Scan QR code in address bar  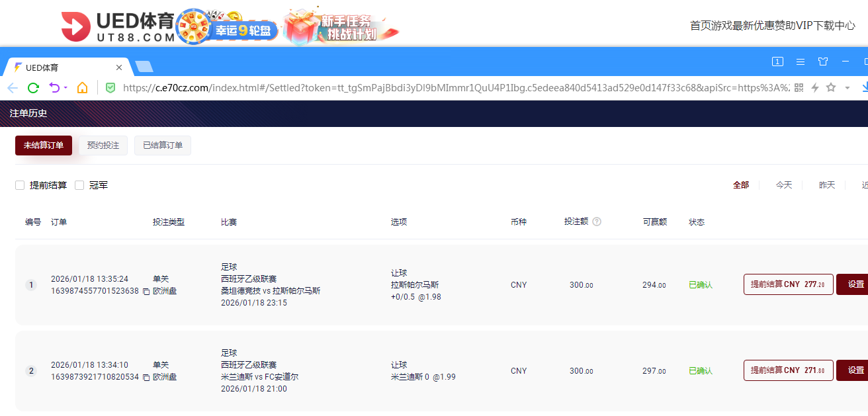(799, 87)
